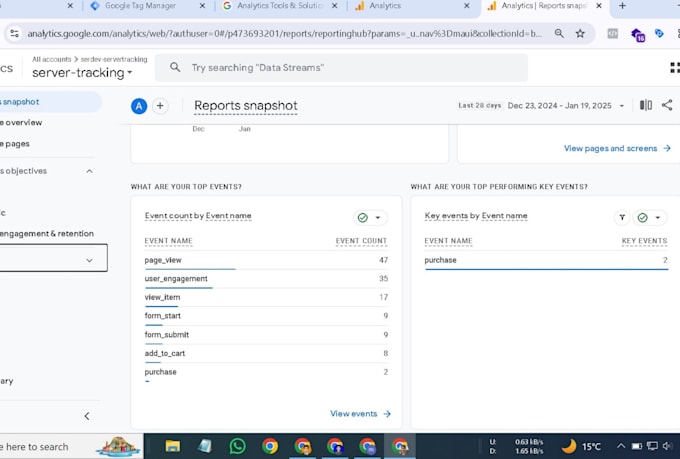
Task: Close the Analytics Tools & Solutions tab
Action: tap(334, 6)
